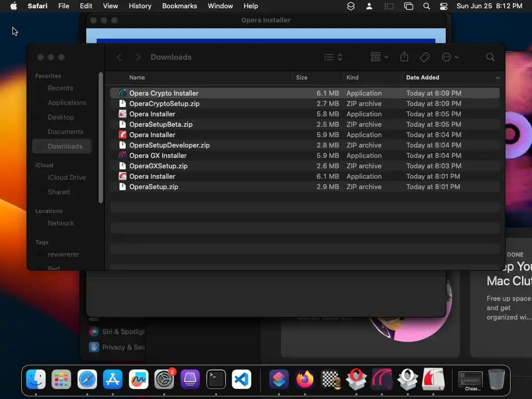Open the Finder group-by dropdown
Viewport: 532px width, 399px height.
click(379, 57)
